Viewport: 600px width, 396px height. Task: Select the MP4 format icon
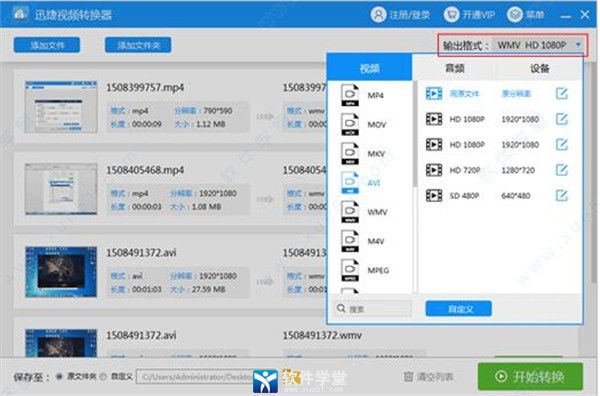click(x=350, y=95)
